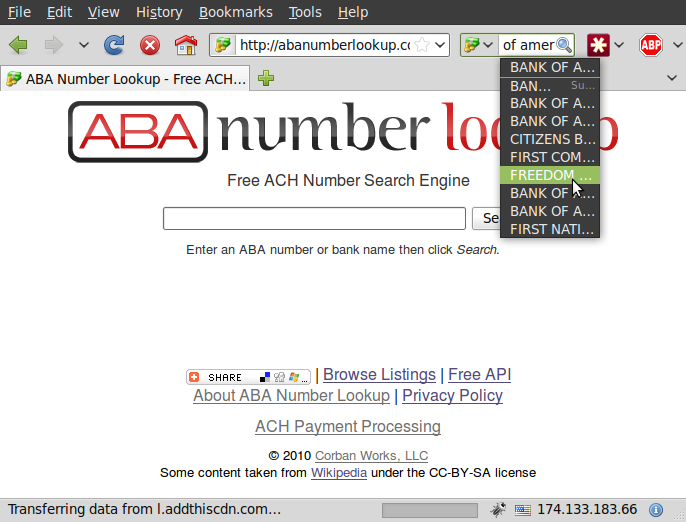Open the Tools menu
Viewport: 686px width, 522px height.
coord(305,12)
